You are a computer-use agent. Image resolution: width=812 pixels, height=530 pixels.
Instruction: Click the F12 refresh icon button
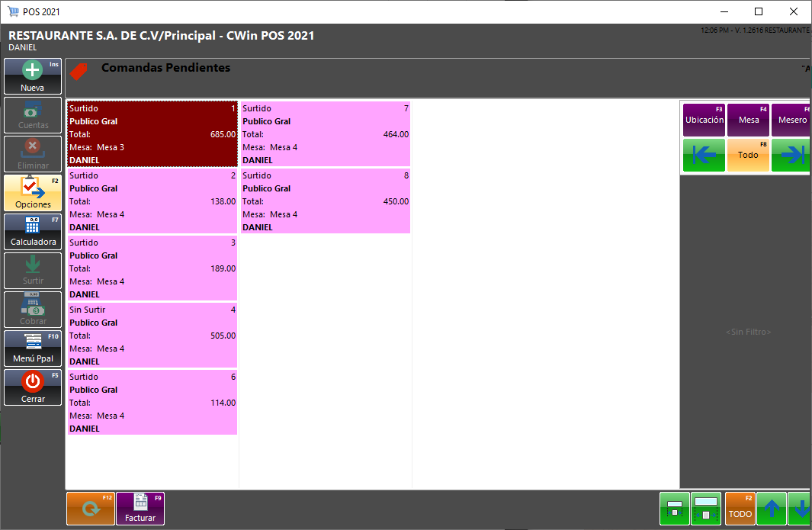click(x=90, y=509)
